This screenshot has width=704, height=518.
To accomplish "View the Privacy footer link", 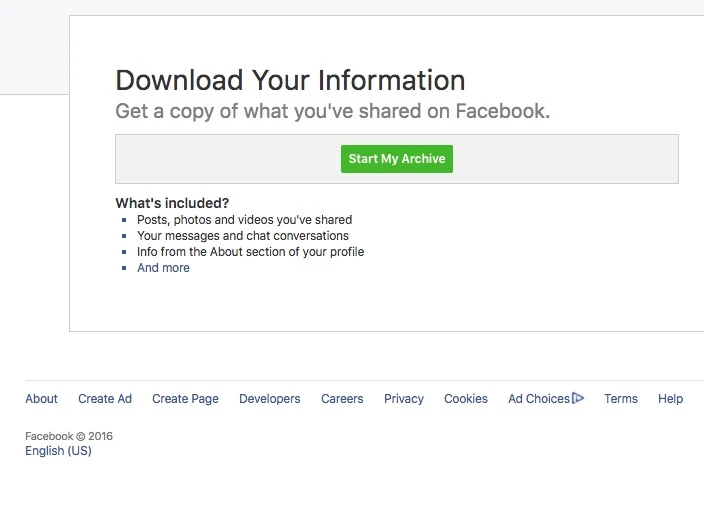I will tap(404, 399).
